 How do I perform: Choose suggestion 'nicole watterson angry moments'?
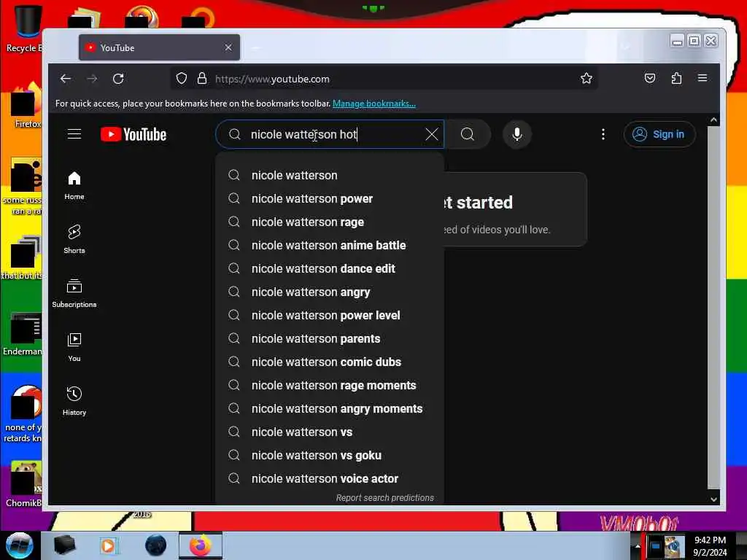pos(330,408)
